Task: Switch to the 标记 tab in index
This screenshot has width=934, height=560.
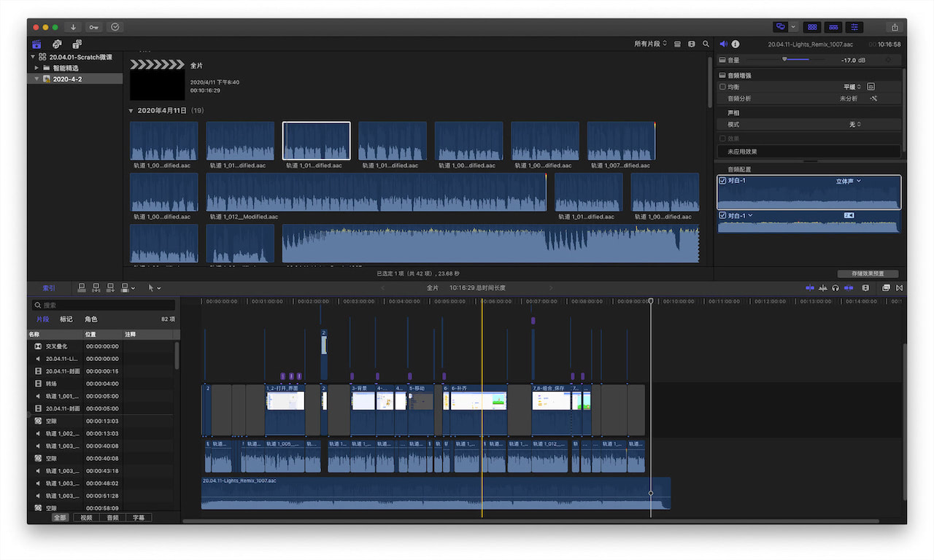Action: tap(66, 319)
